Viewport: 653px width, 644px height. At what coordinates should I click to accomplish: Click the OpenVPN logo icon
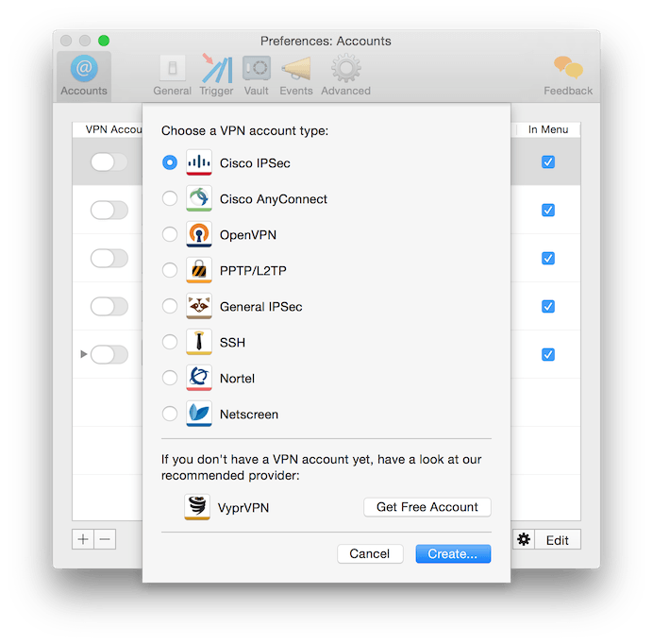(199, 234)
